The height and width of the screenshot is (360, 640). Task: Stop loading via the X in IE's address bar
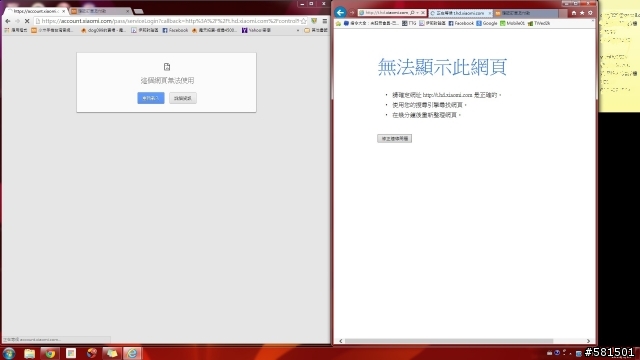423,13
